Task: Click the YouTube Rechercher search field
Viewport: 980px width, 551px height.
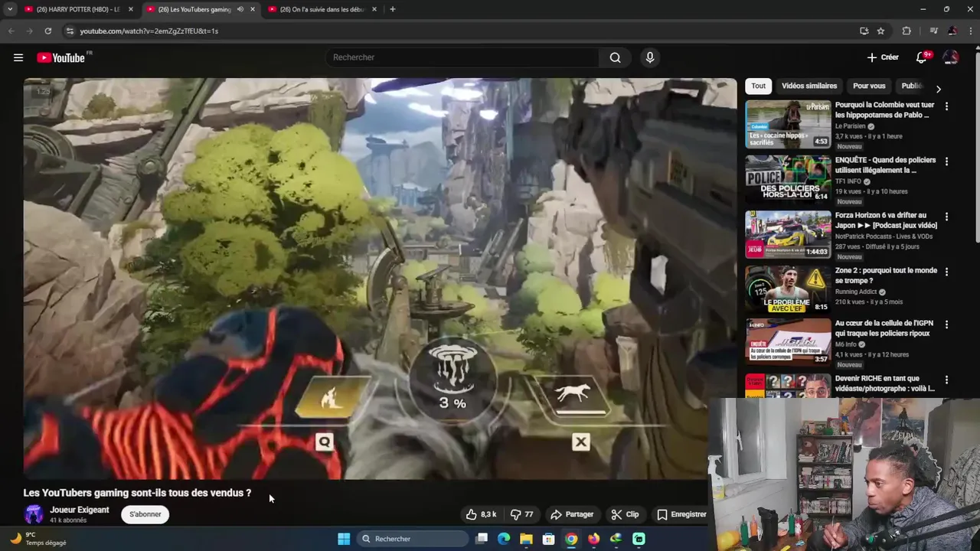Action: pos(462,57)
